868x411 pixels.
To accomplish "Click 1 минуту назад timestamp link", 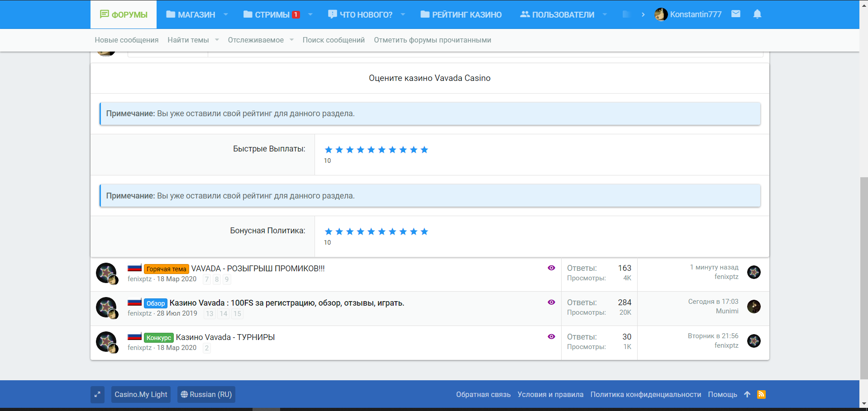I will (714, 267).
